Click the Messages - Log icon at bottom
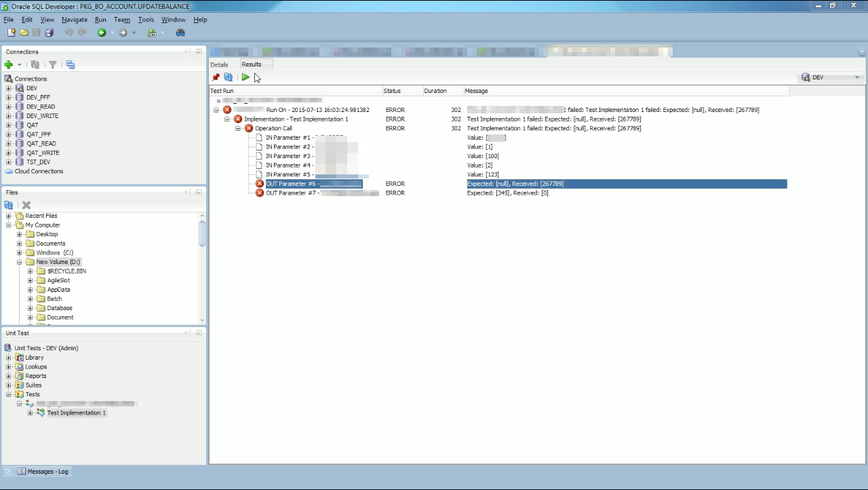 coord(22,471)
